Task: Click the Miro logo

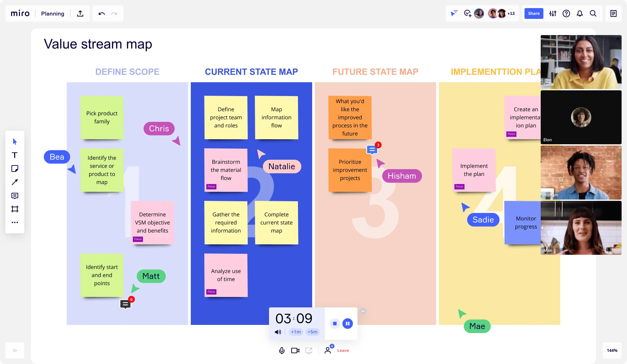Action: (x=20, y=13)
